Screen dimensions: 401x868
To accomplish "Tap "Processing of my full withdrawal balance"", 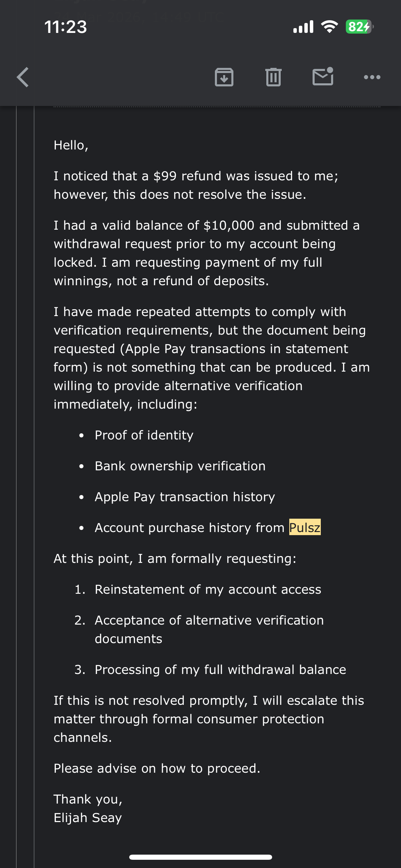I will [220, 670].
